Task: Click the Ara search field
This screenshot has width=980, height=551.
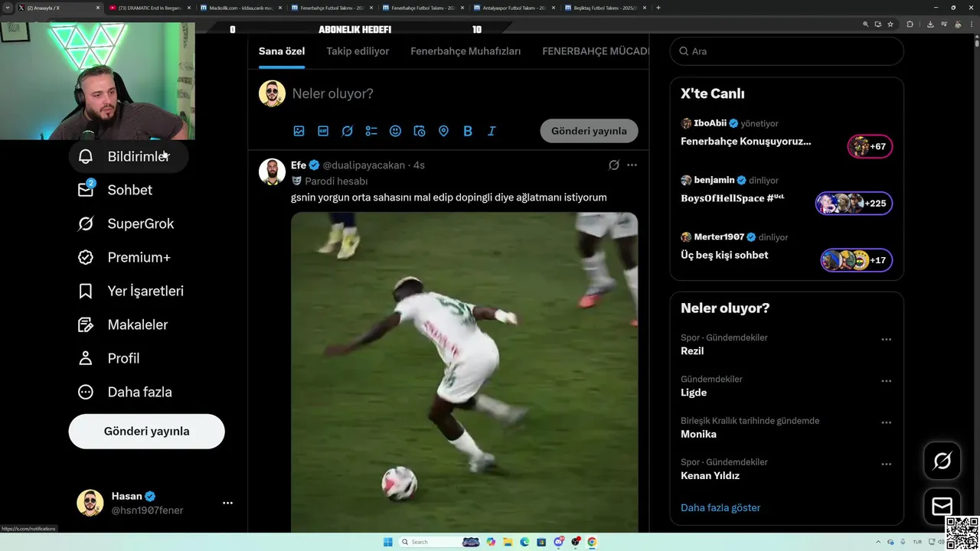Action: 786,51
